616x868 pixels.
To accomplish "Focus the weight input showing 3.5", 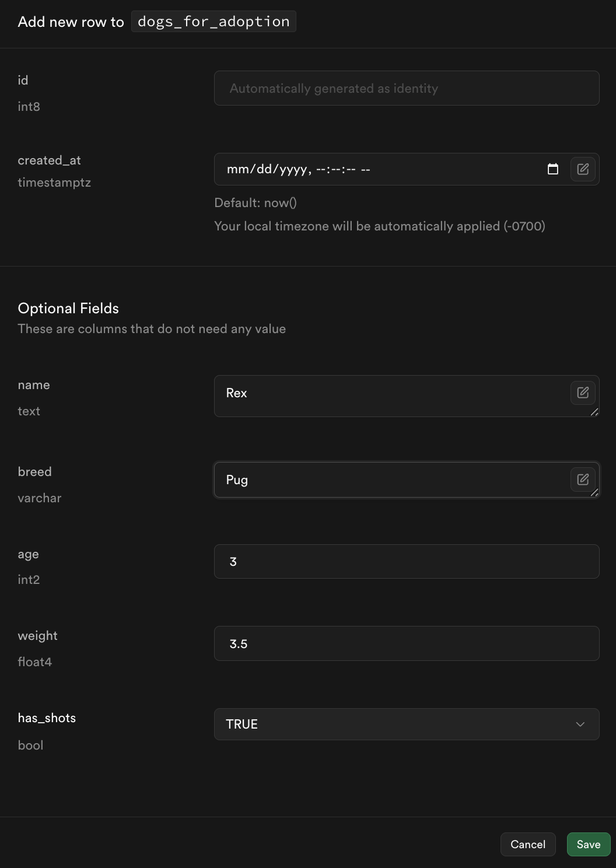I will pos(406,643).
